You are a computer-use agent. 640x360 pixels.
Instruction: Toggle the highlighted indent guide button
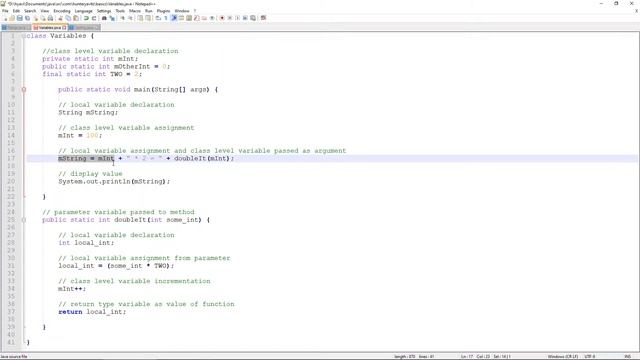tap(174, 18)
